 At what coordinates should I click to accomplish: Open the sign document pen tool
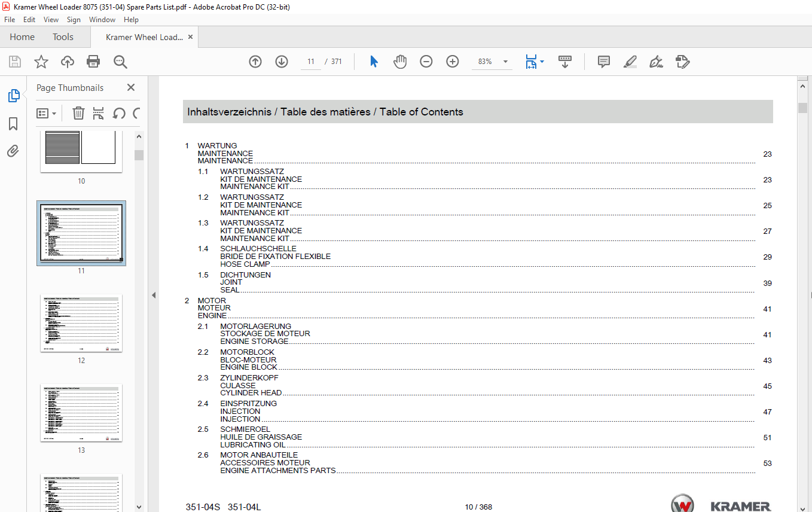(x=656, y=62)
